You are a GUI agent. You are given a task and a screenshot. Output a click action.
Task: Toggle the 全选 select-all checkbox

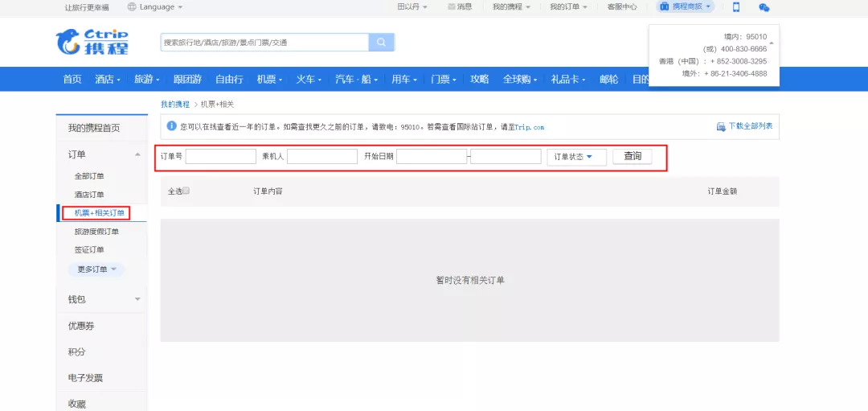[x=186, y=191]
